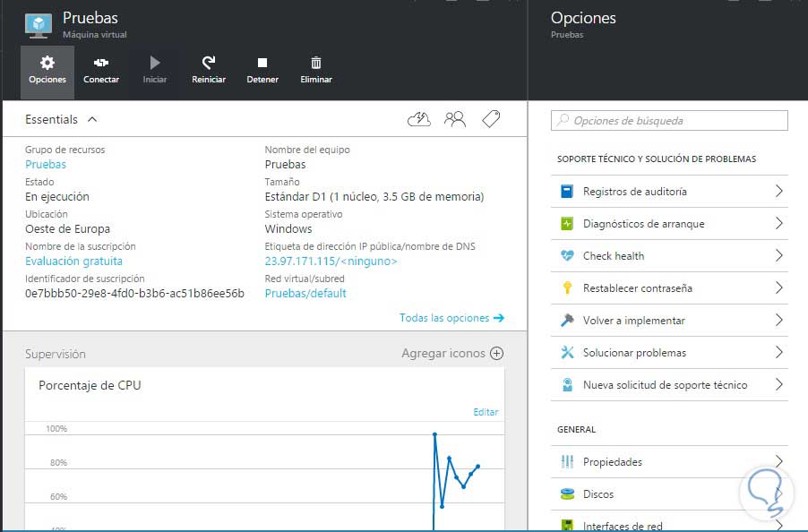
Task: Open the Restablecer contraseña chevron
Action: (778, 287)
